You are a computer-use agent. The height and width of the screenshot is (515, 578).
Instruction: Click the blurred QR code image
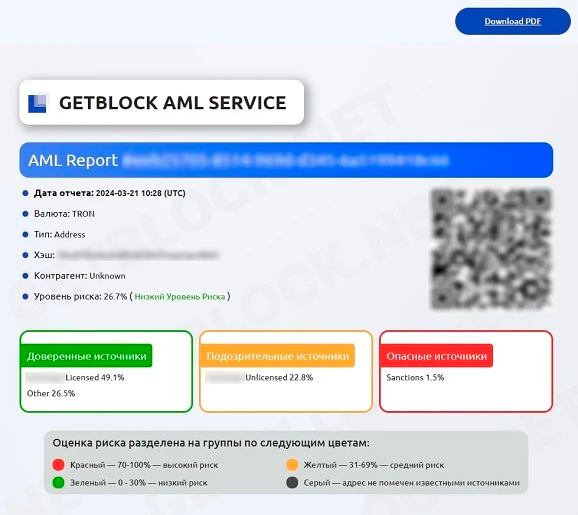click(491, 249)
